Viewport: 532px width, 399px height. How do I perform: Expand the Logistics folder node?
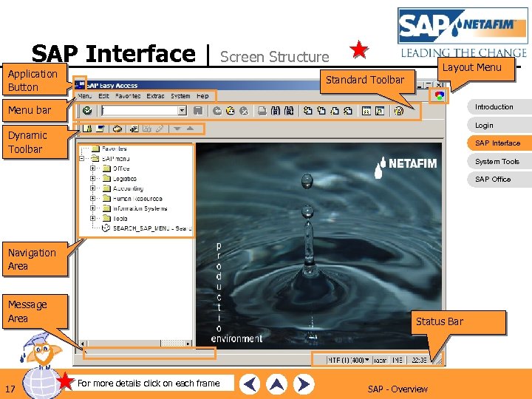tap(92, 178)
